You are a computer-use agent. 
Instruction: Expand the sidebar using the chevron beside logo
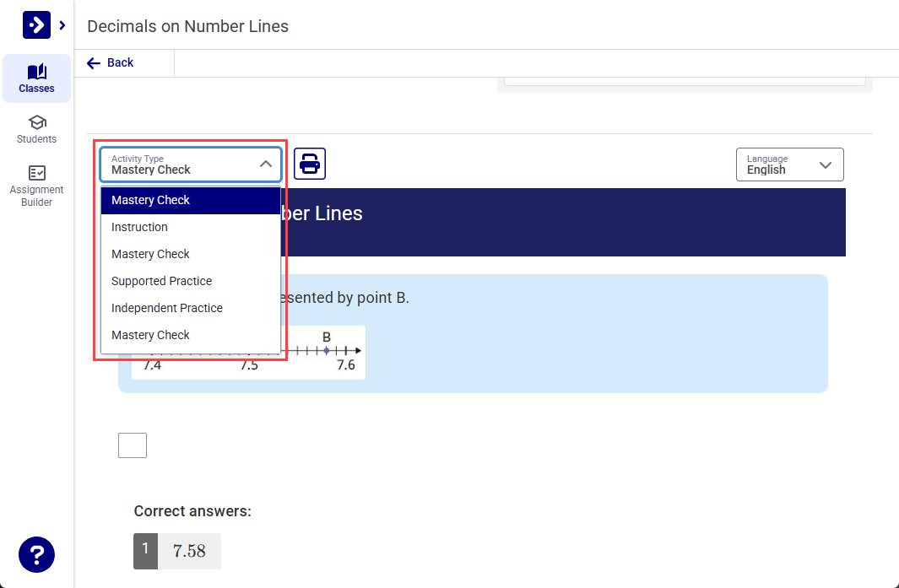(62, 25)
